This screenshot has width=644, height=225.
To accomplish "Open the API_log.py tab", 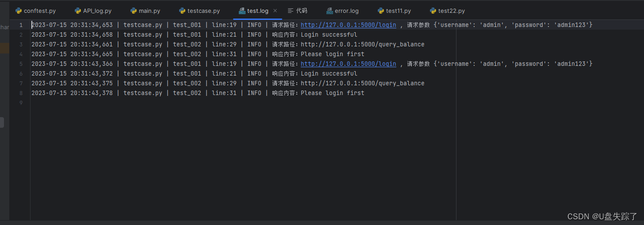I will click(x=93, y=11).
